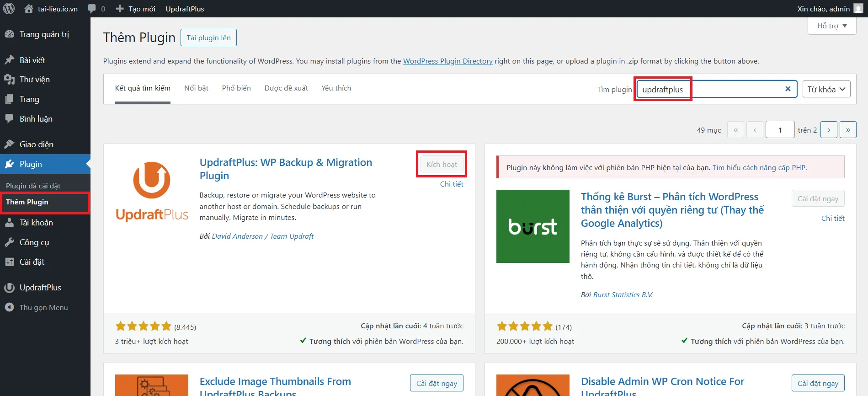Open Thư viện media icon in sidebar
This screenshot has width=868, height=396.
9,80
